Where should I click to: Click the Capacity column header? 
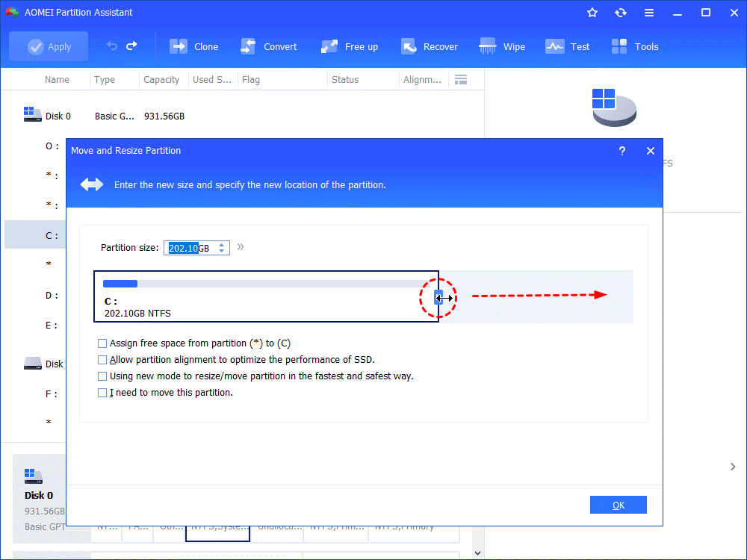[x=161, y=80]
